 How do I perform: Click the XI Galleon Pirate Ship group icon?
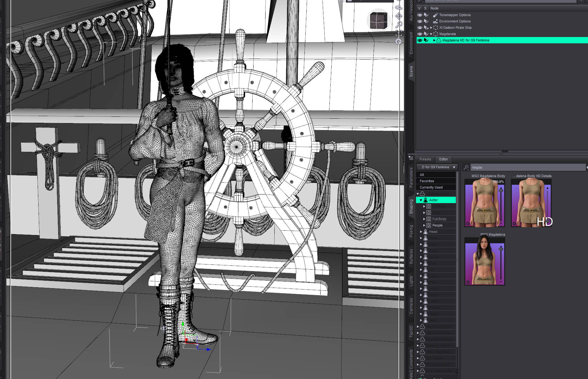(436, 28)
